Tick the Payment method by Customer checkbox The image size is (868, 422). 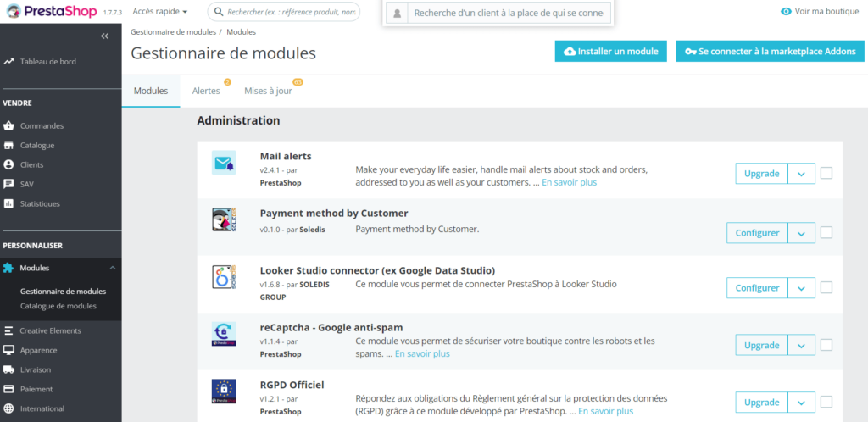coord(826,232)
